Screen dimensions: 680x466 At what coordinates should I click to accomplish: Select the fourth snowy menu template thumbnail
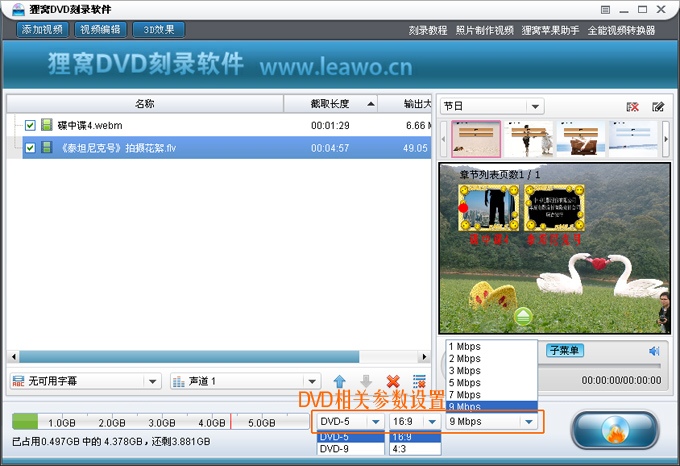coord(633,139)
